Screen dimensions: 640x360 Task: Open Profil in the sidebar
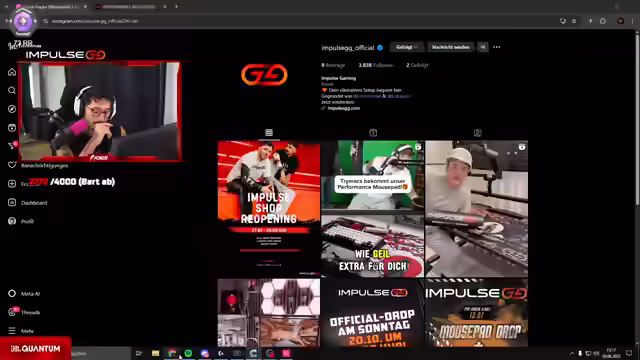click(x=21, y=221)
